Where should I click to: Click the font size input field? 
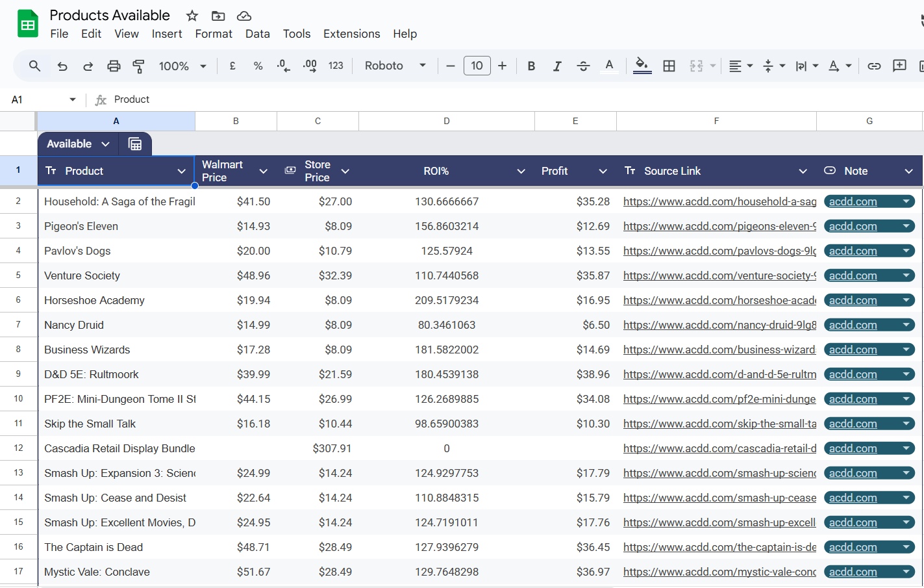pos(477,66)
